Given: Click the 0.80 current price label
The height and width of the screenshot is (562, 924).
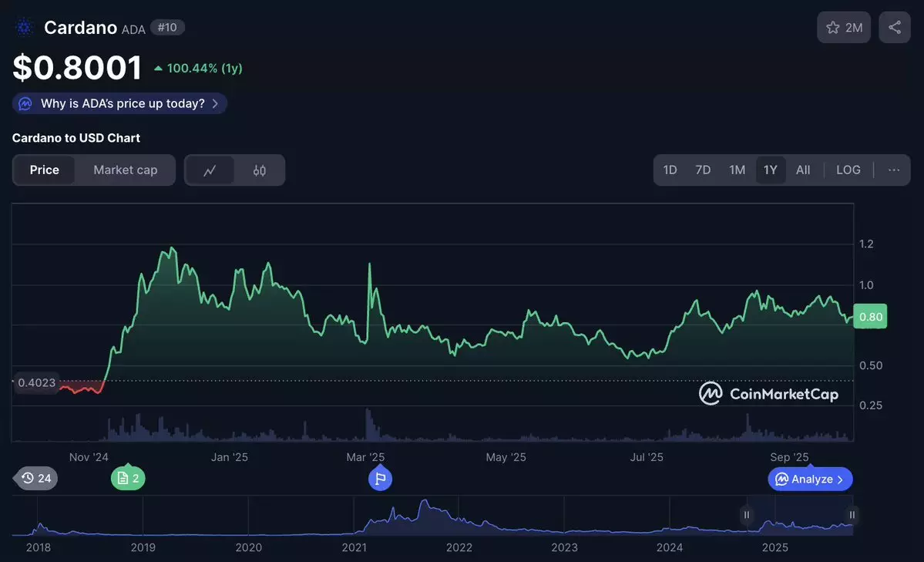Looking at the screenshot, I should coord(870,317).
